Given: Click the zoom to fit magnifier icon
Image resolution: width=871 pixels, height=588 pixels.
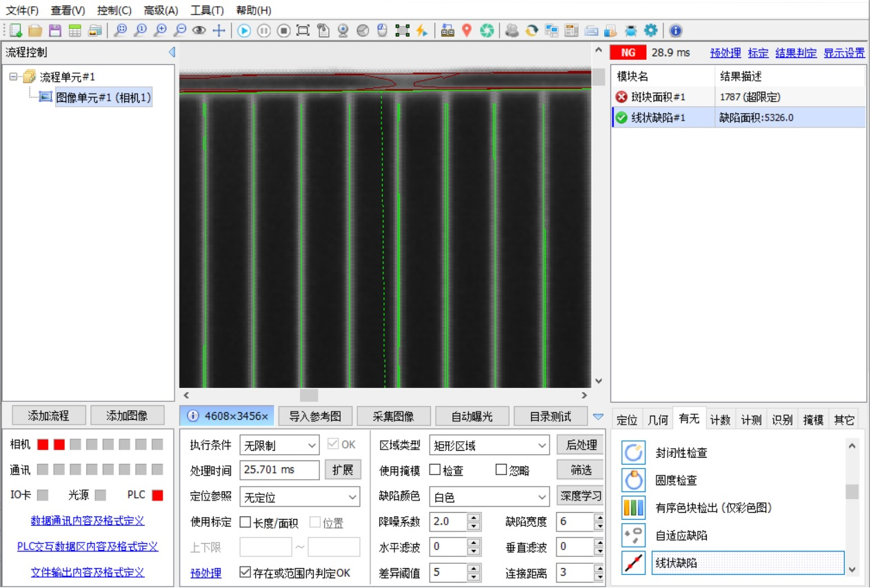Looking at the screenshot, I should point(121,30).
